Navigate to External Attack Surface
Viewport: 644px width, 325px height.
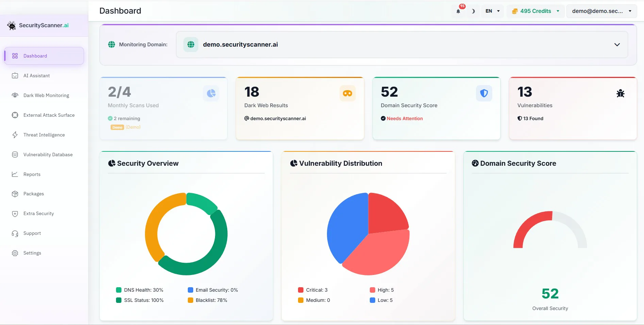44,115
